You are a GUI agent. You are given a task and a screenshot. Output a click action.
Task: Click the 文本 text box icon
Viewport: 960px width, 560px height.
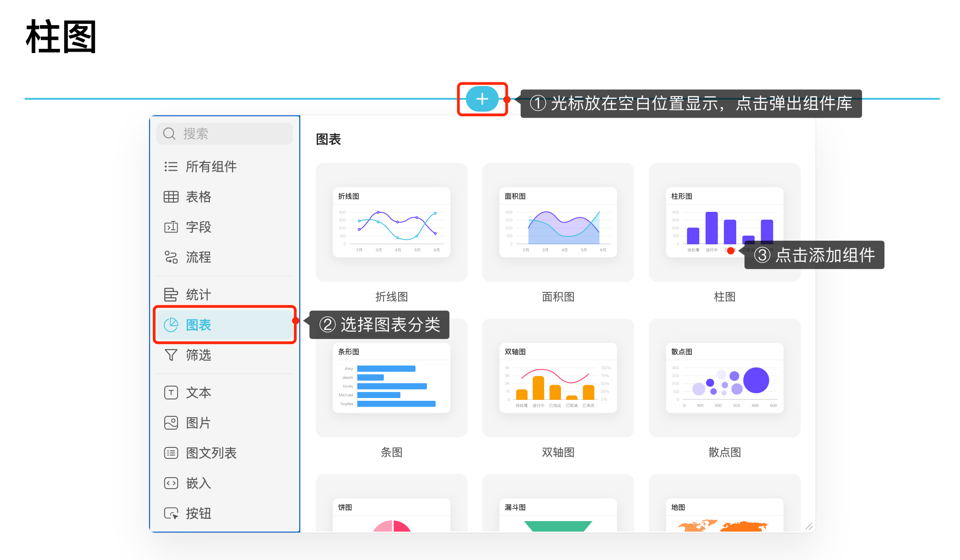click(171, 393)
